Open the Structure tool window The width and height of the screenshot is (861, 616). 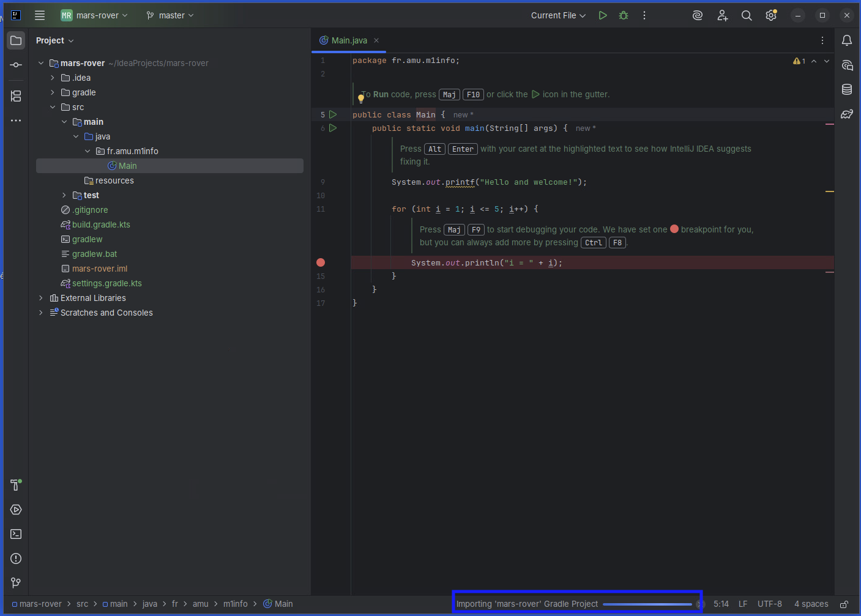pos(16,96)
